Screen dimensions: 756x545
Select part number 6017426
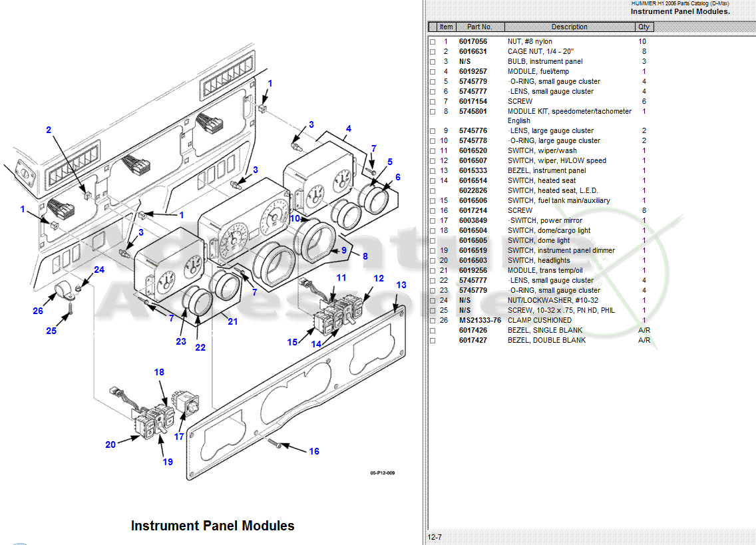(473, 330)
